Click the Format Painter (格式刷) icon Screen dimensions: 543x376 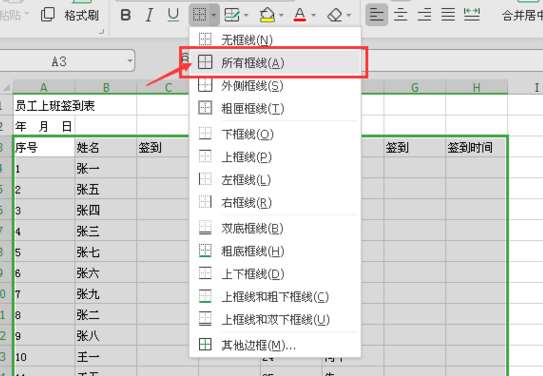click(x=47, y=15)
